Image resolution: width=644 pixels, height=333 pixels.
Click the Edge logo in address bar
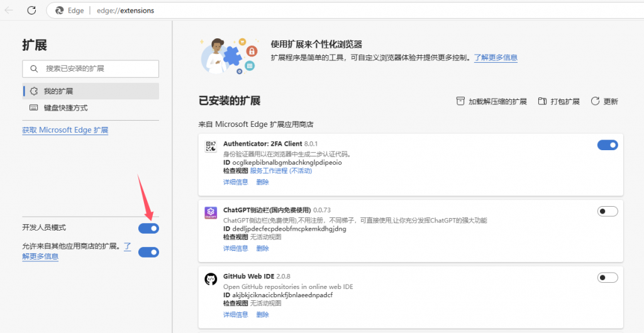[60, 11]
